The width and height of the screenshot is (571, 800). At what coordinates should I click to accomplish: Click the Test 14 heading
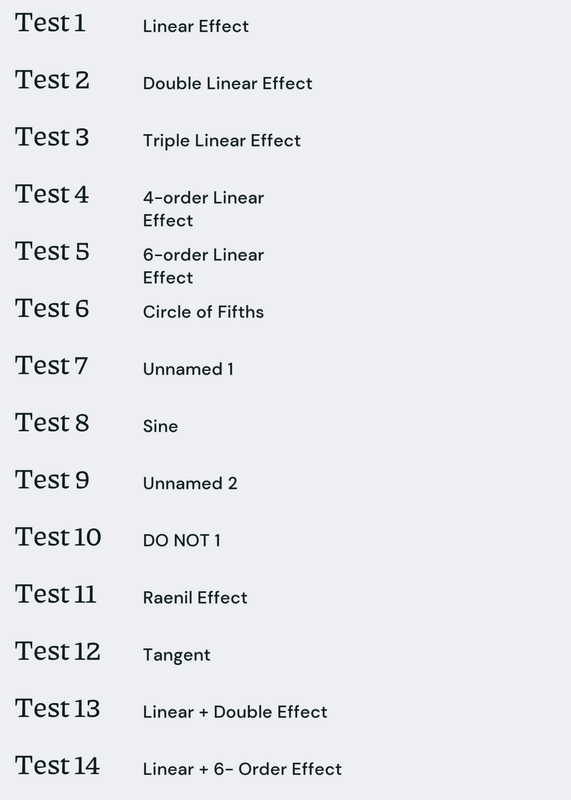tap(58, 766)
